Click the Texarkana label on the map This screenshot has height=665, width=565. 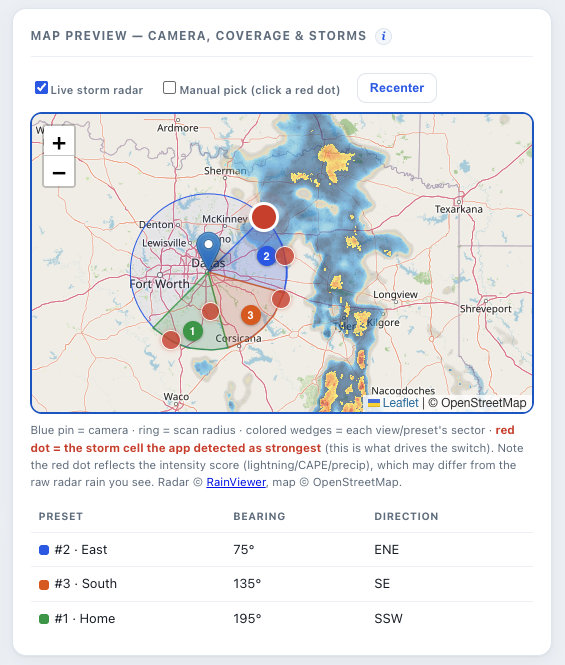(x=459, y=210)
